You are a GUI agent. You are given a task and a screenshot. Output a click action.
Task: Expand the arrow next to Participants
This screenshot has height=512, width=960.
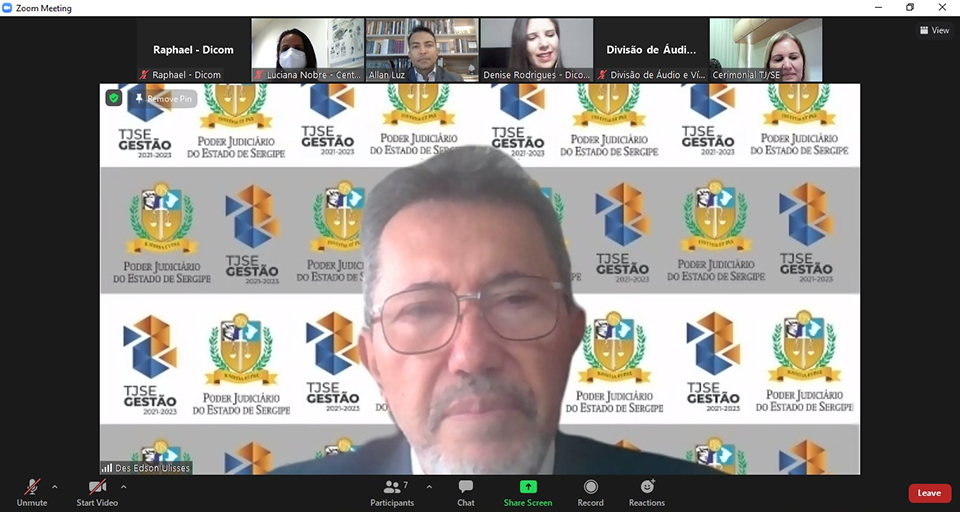[429, 487]
